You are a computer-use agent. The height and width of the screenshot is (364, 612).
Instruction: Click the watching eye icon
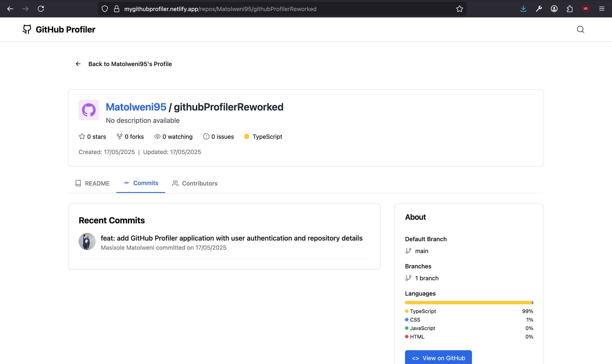(157, 136)
